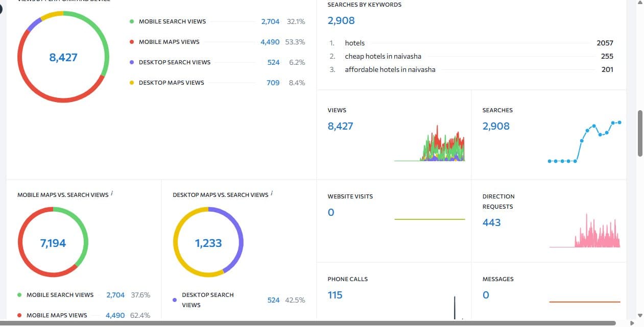The height and width of the screenshot is (327, 644).
Task: Open info icon beside Desktop Maps vs. Search Views
Action: click(272, 193)
